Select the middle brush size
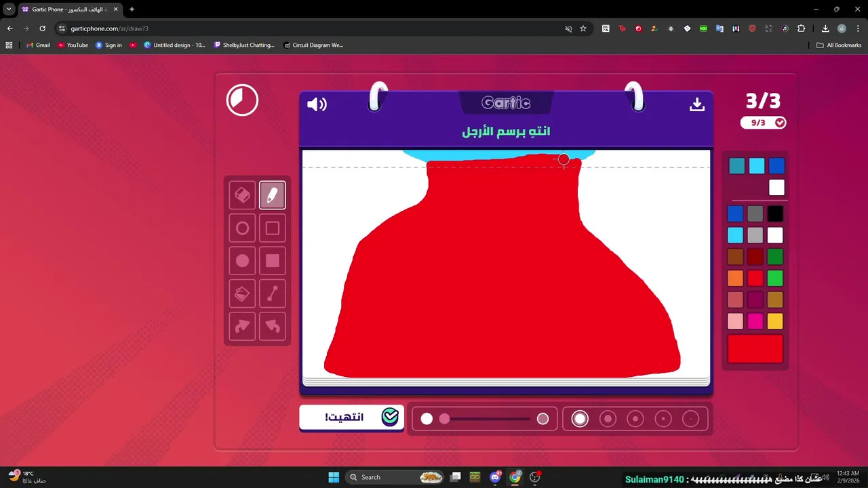868x488 pixels. pyautogui.click(x=635, y=419)
